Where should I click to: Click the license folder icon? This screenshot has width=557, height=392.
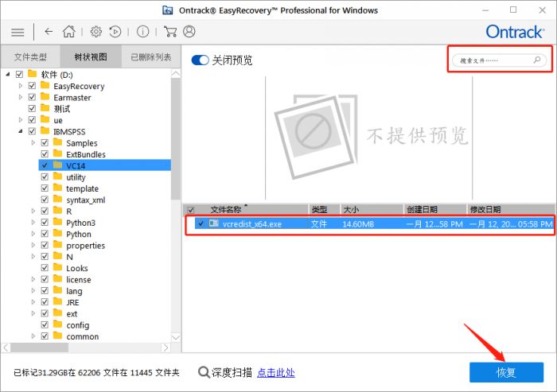(57, 279)
